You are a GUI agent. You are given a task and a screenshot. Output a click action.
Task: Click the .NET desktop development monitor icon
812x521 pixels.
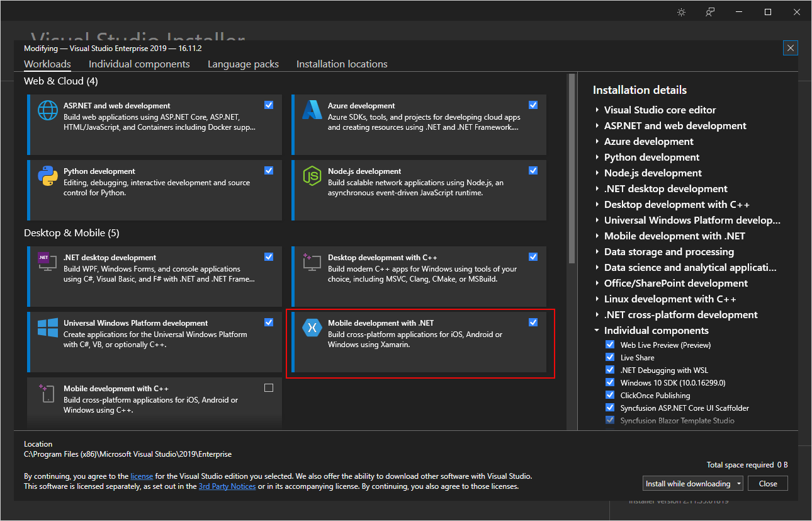(x=48, y=262)
